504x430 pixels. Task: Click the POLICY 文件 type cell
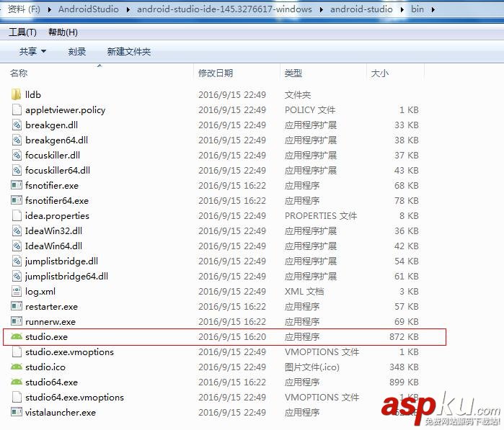tap(310, 109)
